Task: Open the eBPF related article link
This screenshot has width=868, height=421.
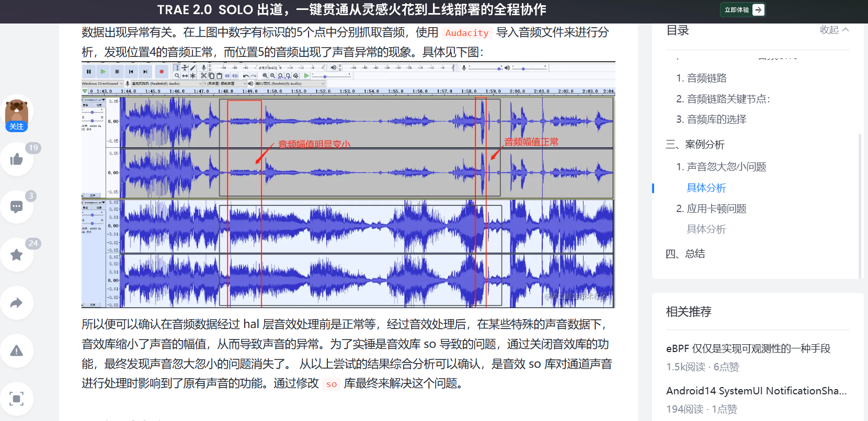Action: [748, 349]
